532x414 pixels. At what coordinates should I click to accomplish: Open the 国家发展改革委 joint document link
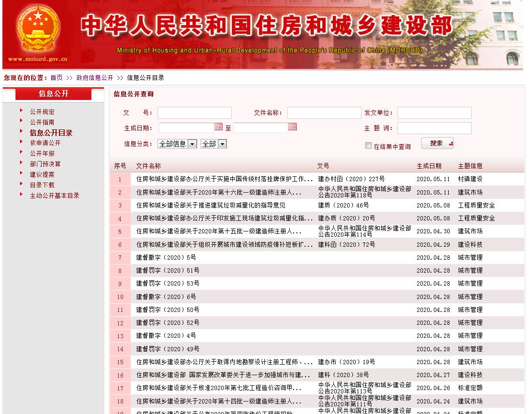tap(223, 375)
